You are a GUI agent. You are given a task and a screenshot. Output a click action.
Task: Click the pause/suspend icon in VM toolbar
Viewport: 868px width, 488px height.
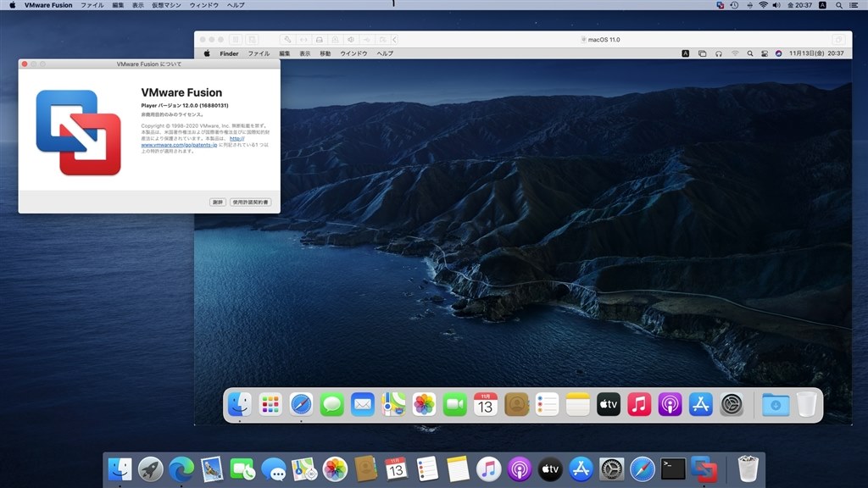coord(236,39)
